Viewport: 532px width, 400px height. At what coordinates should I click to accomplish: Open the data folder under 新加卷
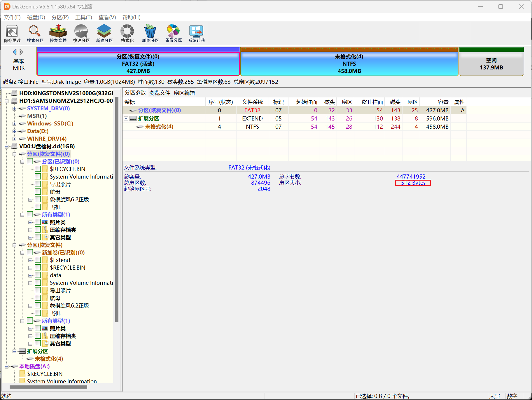pos(55,275)
